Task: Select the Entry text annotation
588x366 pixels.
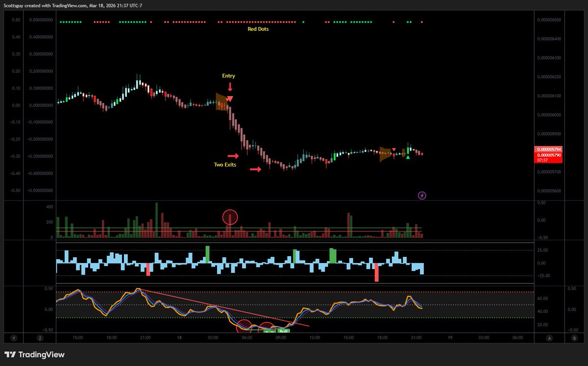Action: click(x=228, y=76)
